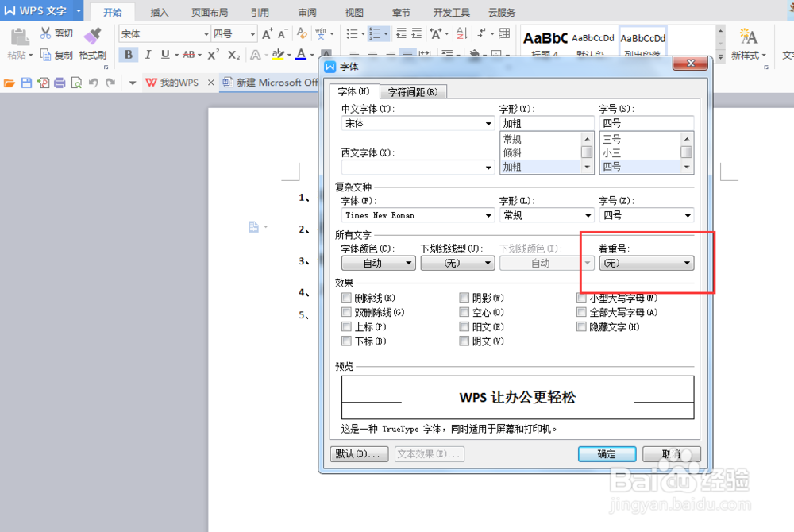This screenshot has width=794, height=532.
Task: Decrease font size with A- icon
Action: coord(283,34)
